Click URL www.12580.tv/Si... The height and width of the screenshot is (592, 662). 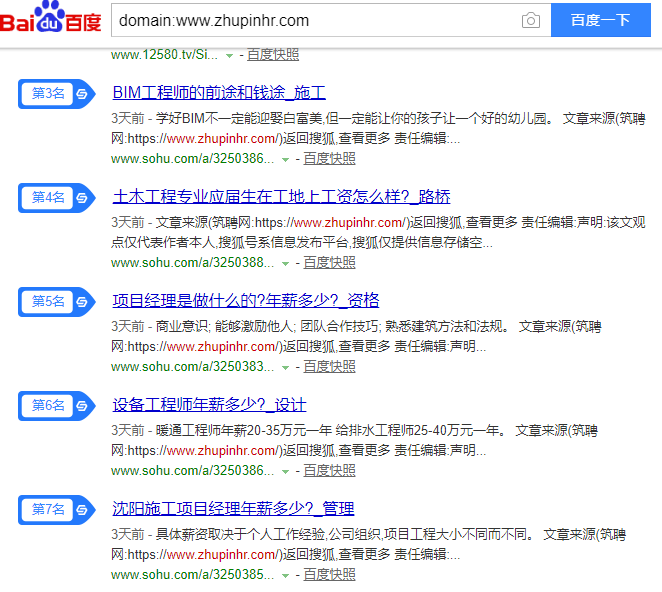click(165, 55)
